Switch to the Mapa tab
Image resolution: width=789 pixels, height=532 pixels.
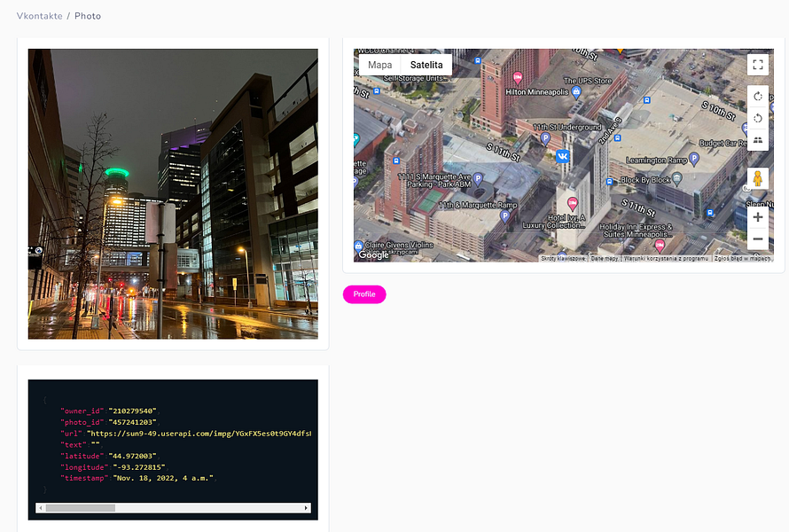point(379,65)
